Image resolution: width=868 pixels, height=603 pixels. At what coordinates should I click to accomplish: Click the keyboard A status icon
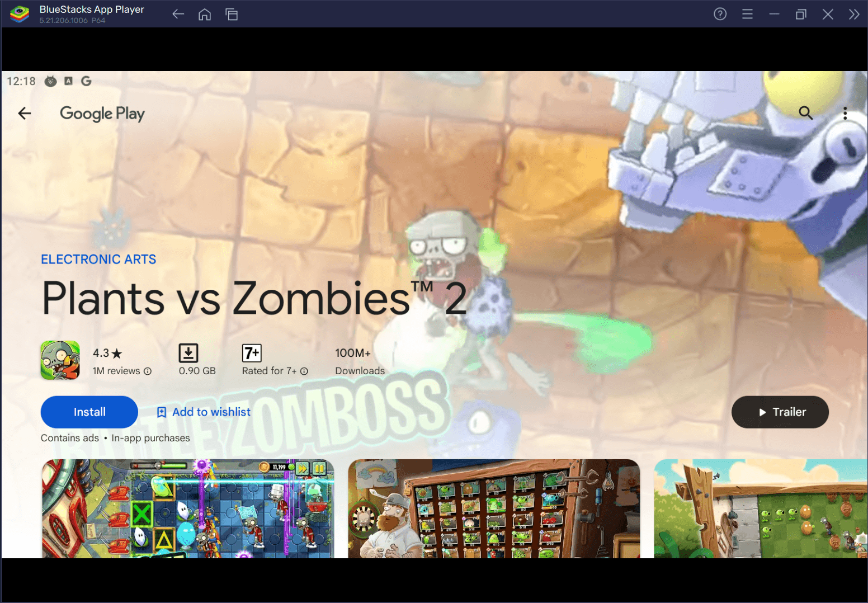point(68,81)
